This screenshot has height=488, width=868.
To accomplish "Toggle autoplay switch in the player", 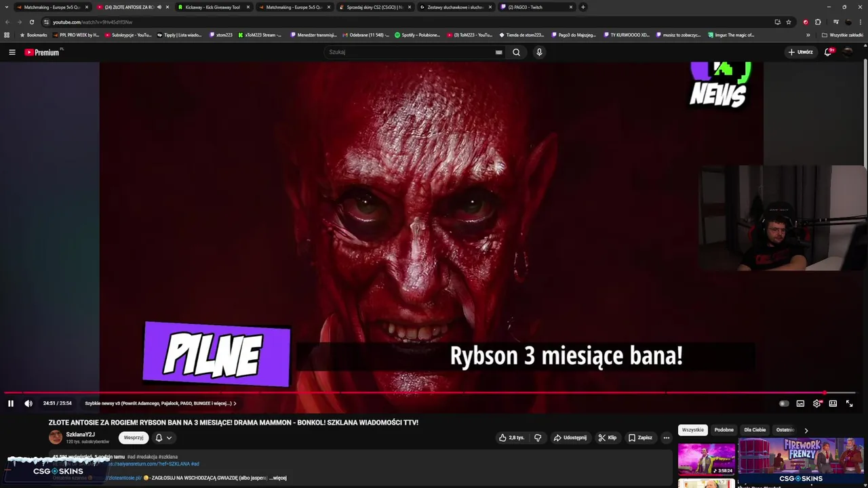I will 784,403.
